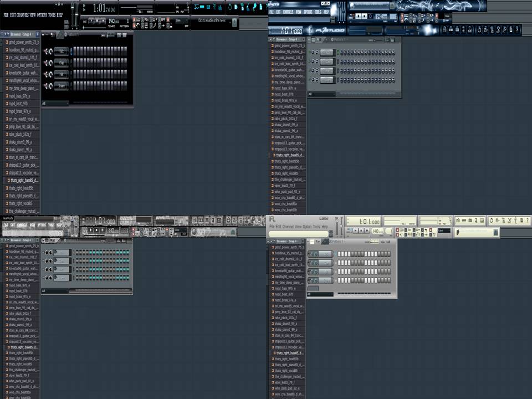Image resolution: width=532 pixels, height=399 pixels.
Task: Toggle first step of top channel, blue skin
Action: (342, 53)
